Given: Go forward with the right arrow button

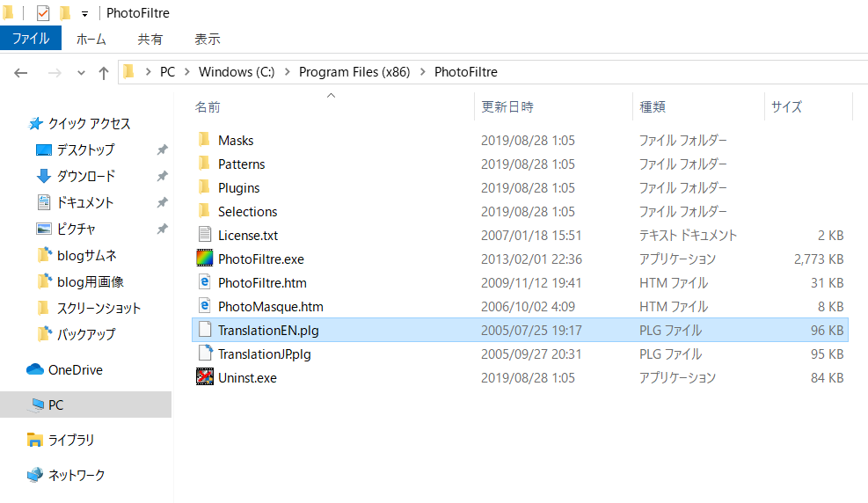Looking at the screenshot, I should click(55, 72).
